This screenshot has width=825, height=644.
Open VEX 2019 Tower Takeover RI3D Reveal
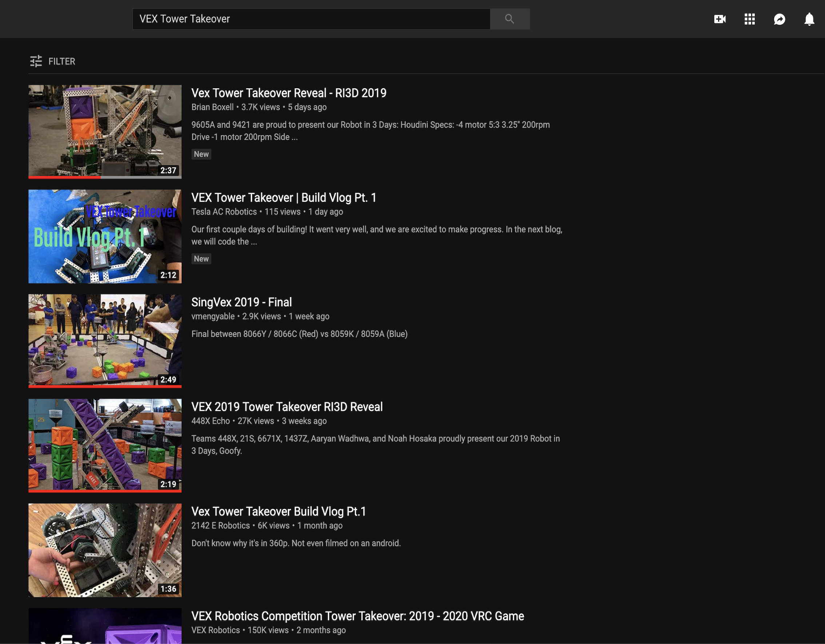(287, 407)
